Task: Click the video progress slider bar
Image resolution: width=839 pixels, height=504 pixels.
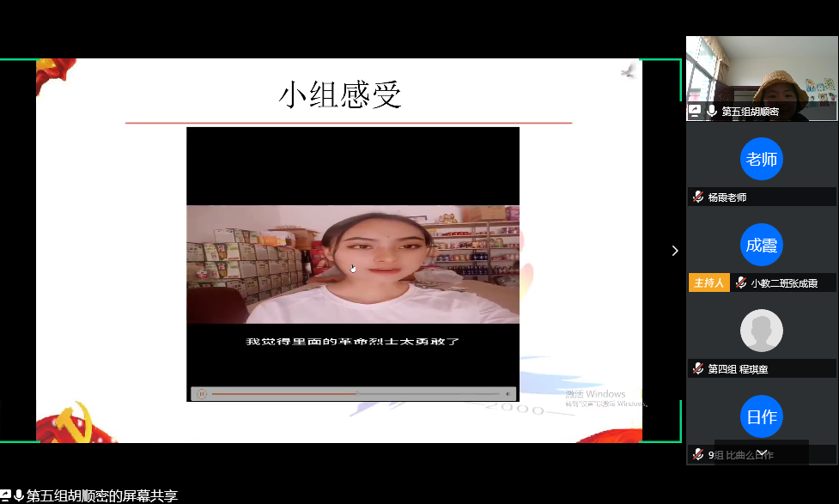Action: tap(354, 394)
